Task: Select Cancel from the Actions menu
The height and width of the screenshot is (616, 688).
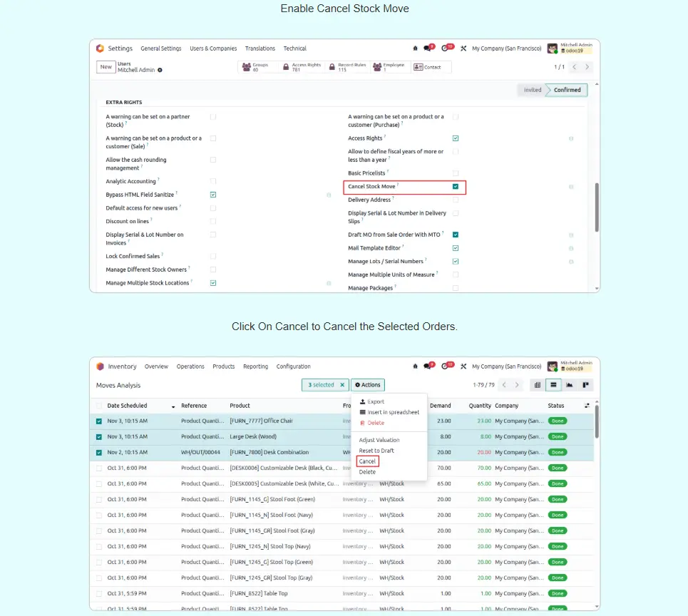Action: (367, 461)
